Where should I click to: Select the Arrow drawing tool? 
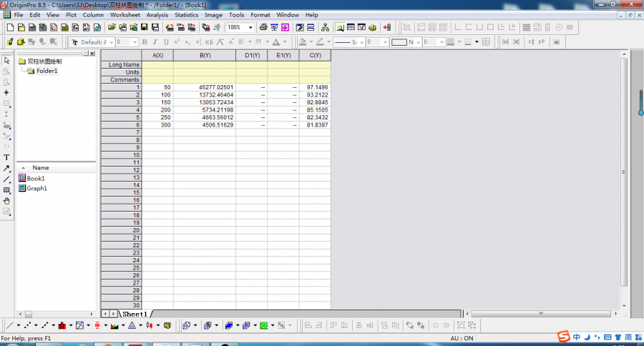[x=6, y=168]
